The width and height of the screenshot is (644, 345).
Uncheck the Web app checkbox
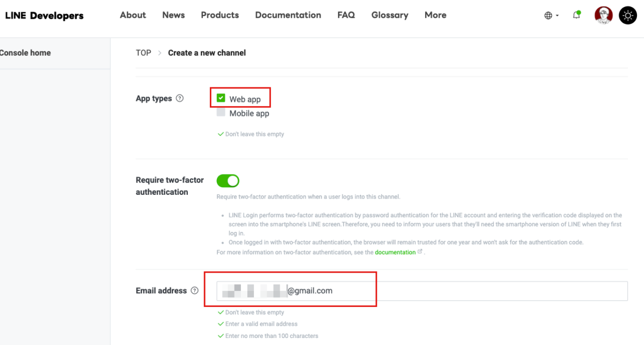221,98
